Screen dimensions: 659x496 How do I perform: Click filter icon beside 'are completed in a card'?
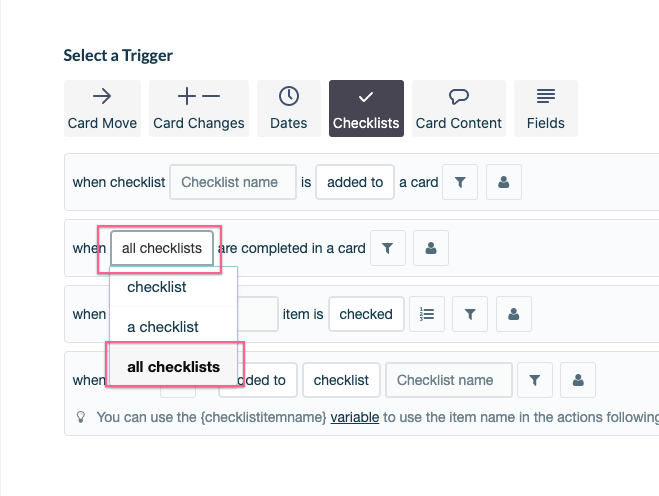pos(387,248)
